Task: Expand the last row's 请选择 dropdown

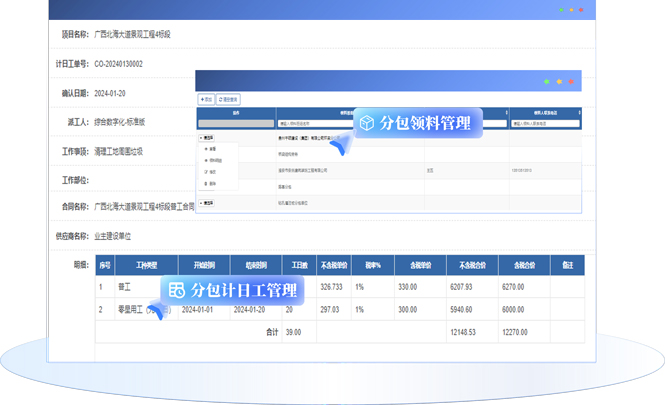Action: tap(208, 203)
